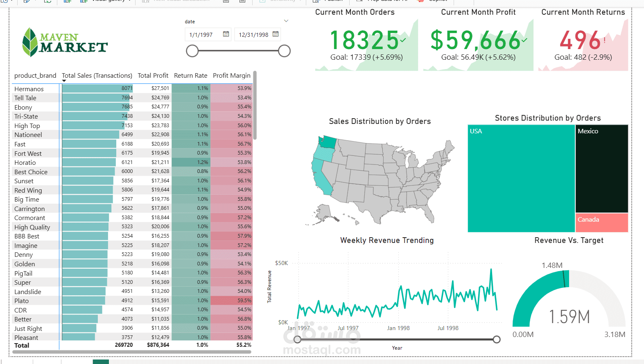The height and width of the screenshot is (364, 644).
Task: Select the High Quality brand row
Action: pos(132,227)
